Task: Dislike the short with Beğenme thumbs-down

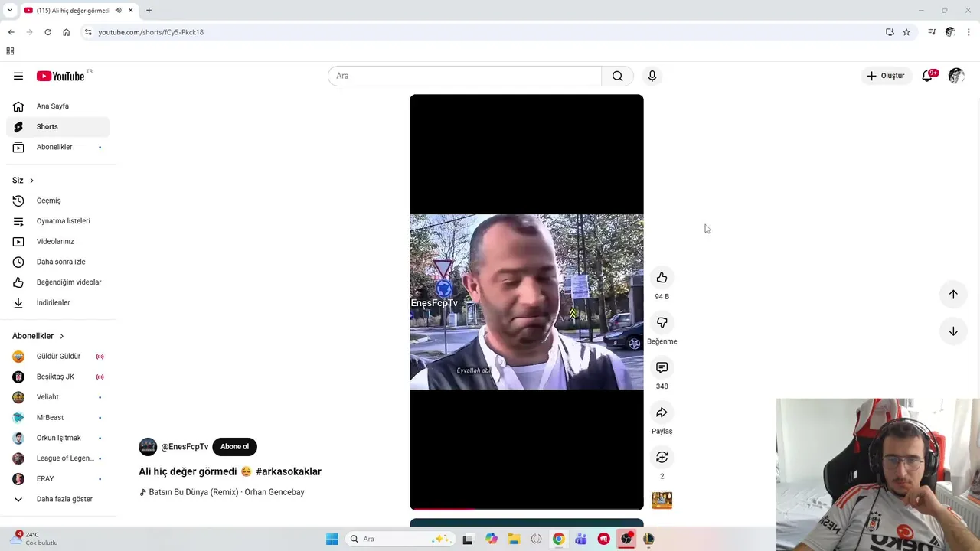Action: [x=661, y=323]
